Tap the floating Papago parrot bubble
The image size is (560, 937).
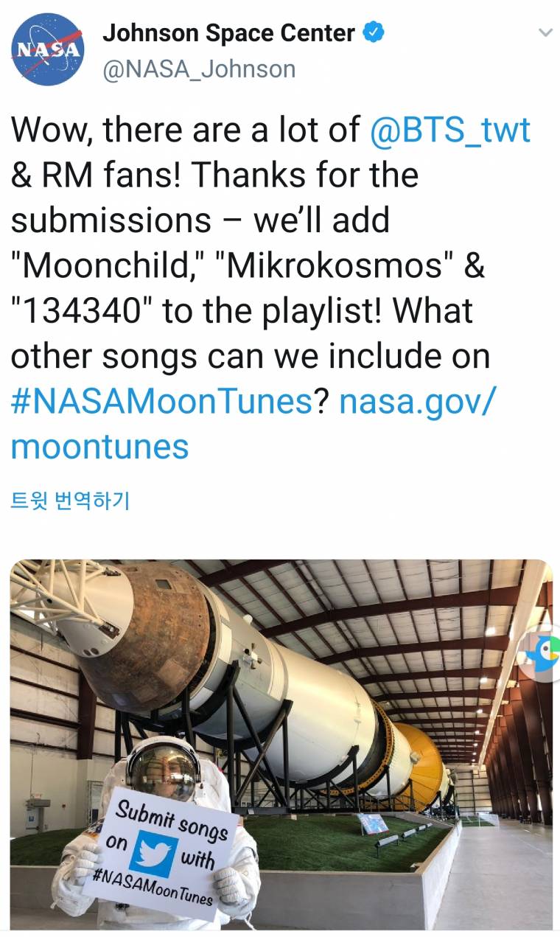pos(543,650)
